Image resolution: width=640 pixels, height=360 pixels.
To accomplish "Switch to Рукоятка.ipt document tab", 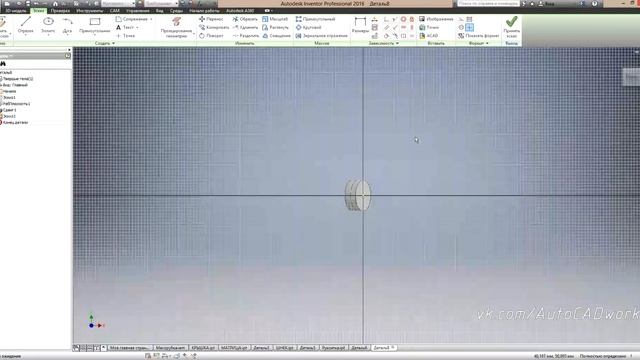I will [x=333, y=348].
